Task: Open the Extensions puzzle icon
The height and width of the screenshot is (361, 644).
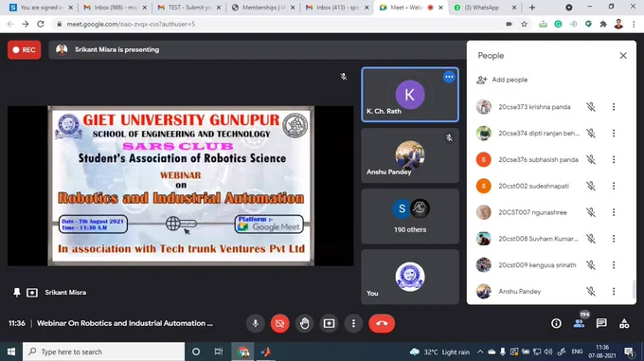Action: coord(603,25)
